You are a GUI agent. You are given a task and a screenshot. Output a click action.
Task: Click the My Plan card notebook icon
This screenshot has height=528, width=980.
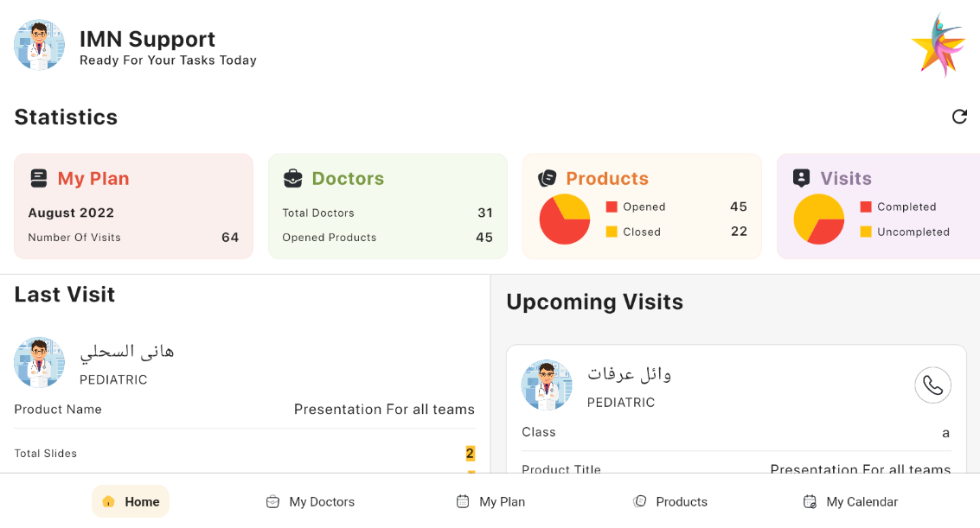point(39,179)
